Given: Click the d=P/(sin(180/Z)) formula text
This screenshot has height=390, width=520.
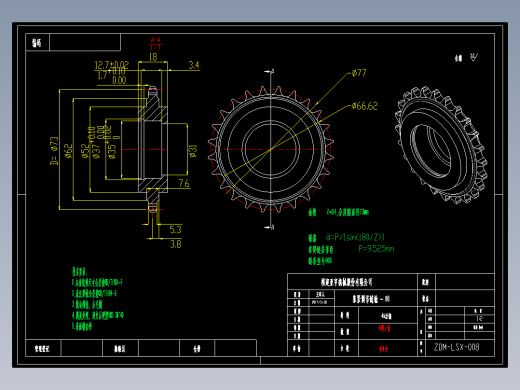Looking at the screenshot, I should (x=355, y=237).
